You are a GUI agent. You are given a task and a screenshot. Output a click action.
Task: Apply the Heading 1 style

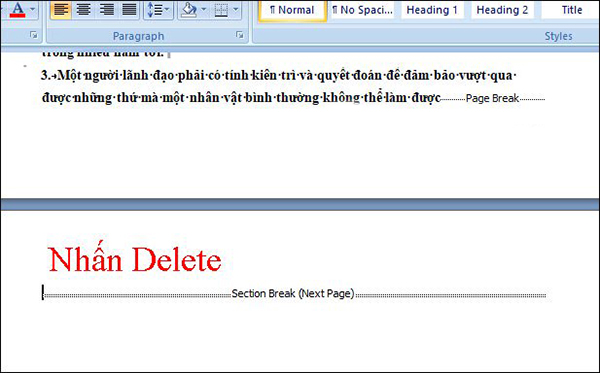pyautogui.click(x=432, y=10)
